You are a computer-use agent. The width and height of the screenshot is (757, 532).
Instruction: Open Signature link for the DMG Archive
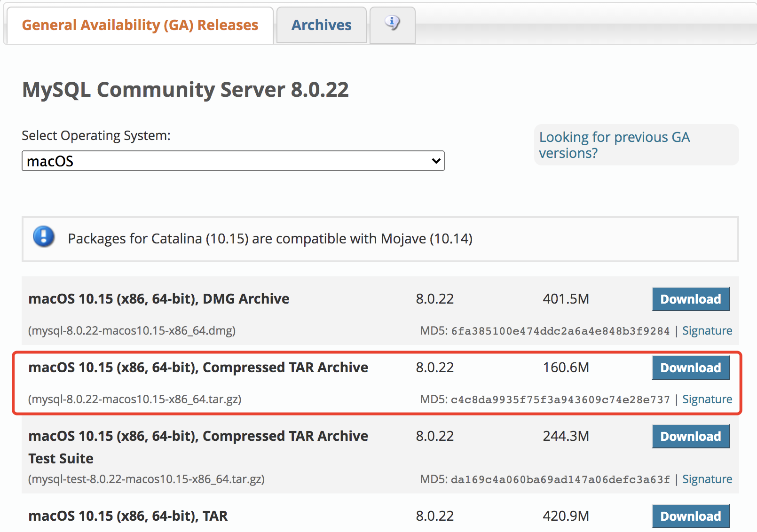coord(707,331)
